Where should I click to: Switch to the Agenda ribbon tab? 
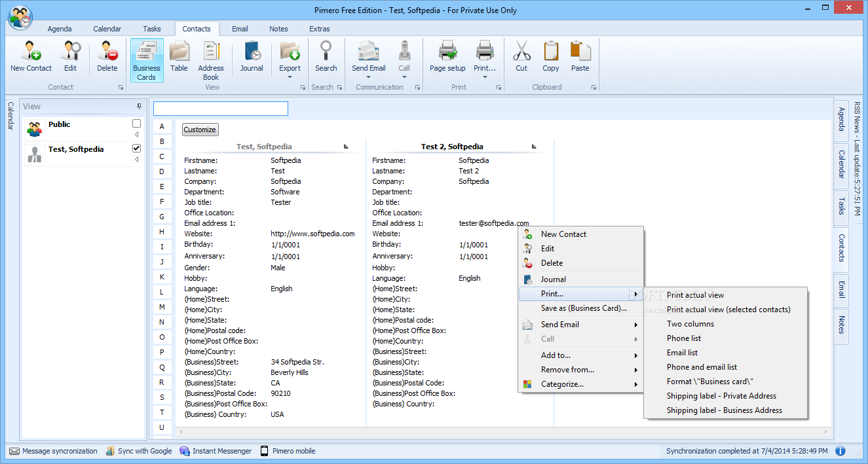coord(60,29)
